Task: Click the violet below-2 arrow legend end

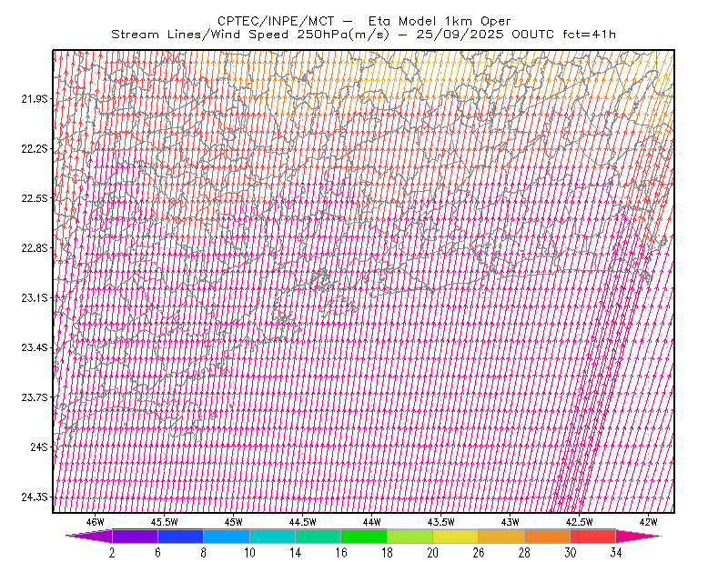Action: 89,536
